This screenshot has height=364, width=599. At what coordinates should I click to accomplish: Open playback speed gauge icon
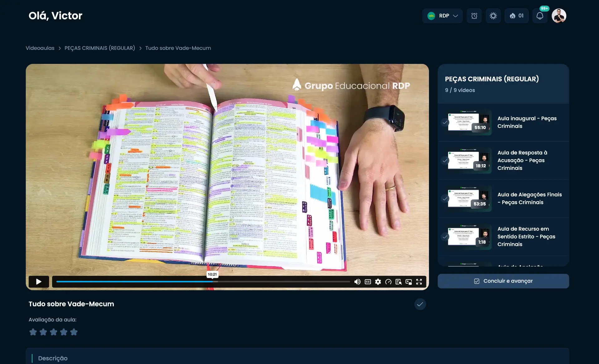(x=388, y=282)
